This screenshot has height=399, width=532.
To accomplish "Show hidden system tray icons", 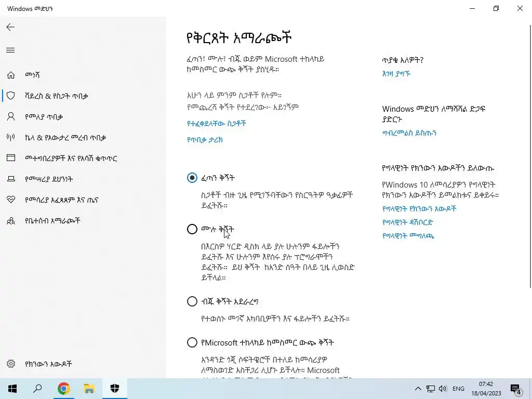I will (418, 389).
